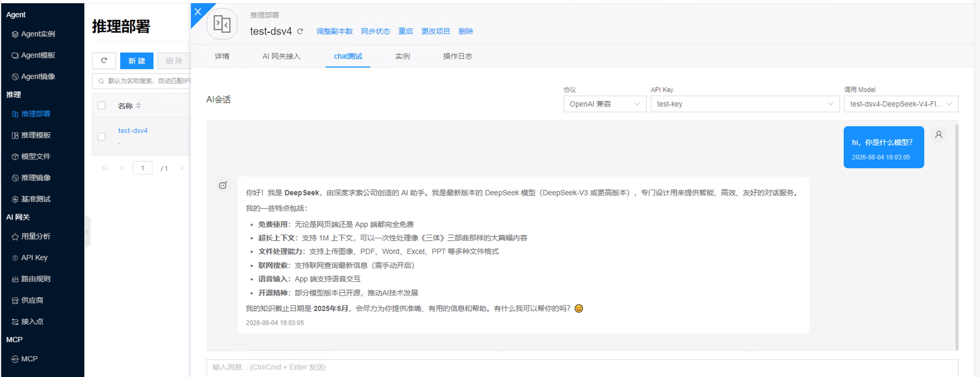
Task: Expand the API Key test-key dropdown
Action: pos(745,104)
